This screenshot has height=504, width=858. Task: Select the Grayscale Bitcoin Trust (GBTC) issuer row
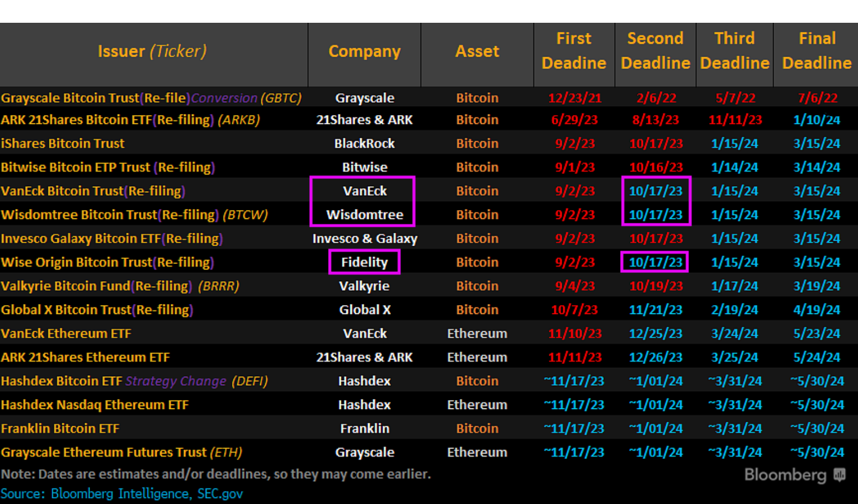(151, 98)
